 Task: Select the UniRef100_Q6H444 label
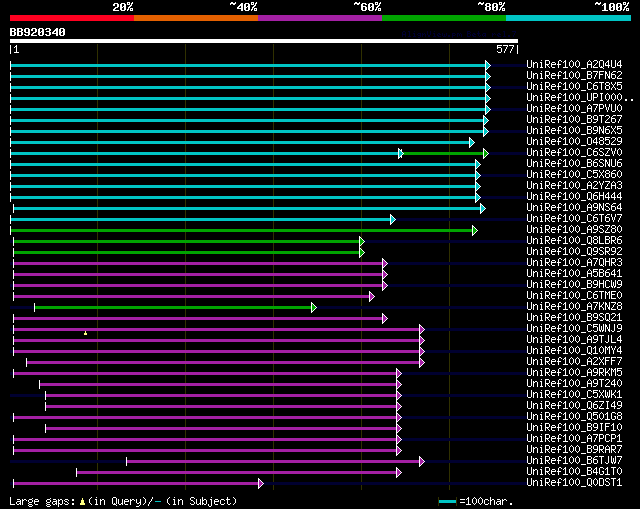tap(574, 197)
